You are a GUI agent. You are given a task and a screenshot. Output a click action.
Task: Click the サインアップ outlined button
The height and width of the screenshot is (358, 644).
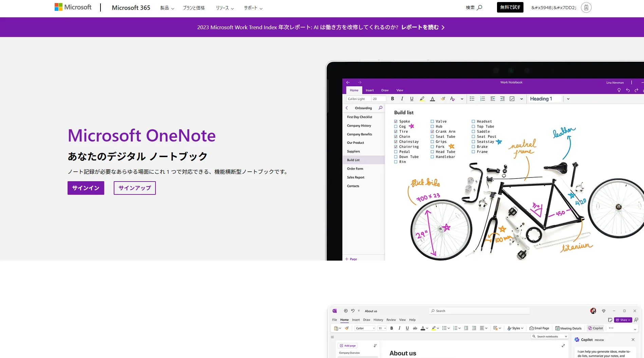click(x=135, y=188)
